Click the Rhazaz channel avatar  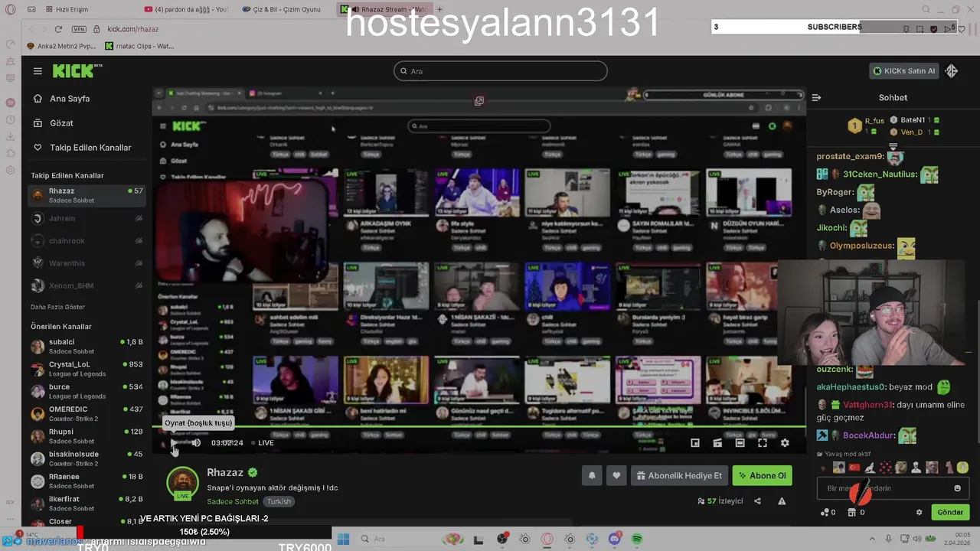[182, 483]
